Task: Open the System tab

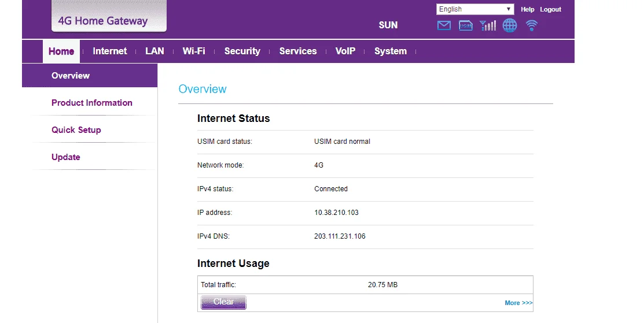Action: tap(391, 51)
